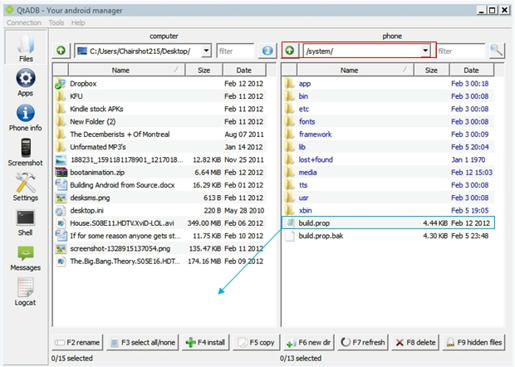Select Unformated MP3's folder
The image size is (515, 367).
click(x=160, y=147)
